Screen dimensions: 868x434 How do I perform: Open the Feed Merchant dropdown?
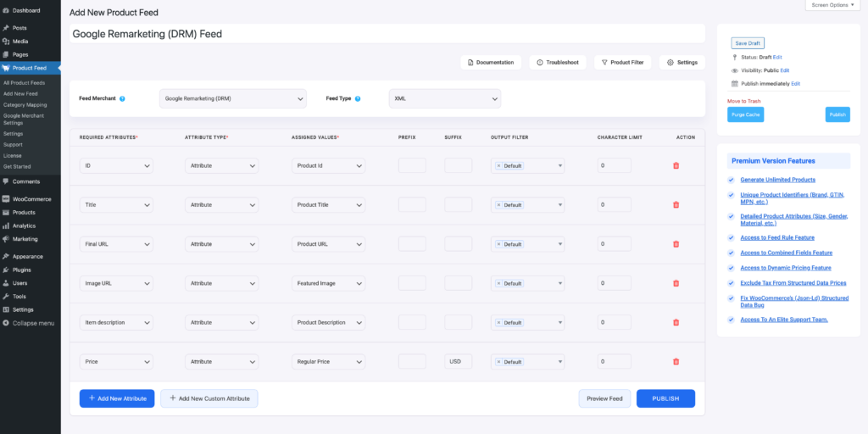click(232, 98)
